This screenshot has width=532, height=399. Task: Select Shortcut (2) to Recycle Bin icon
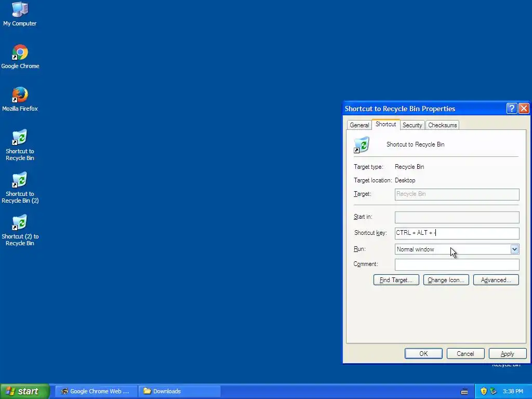(x=20, y=230)
